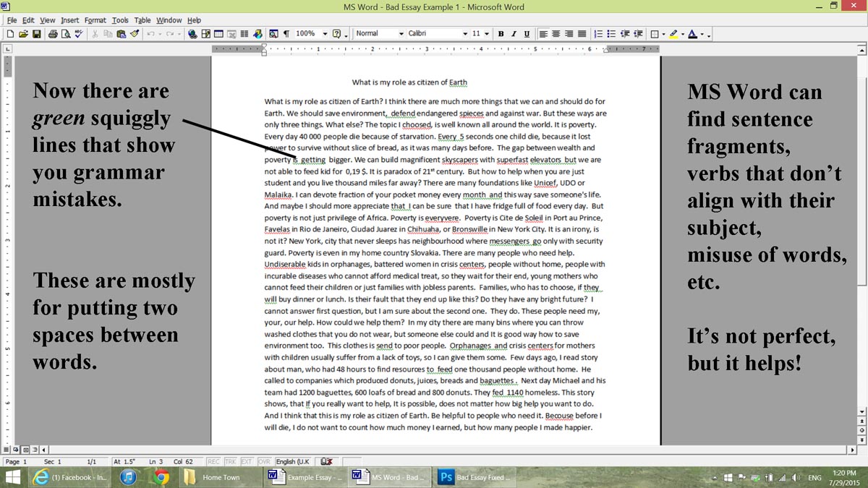Apply outside border icon

[655, 34]
